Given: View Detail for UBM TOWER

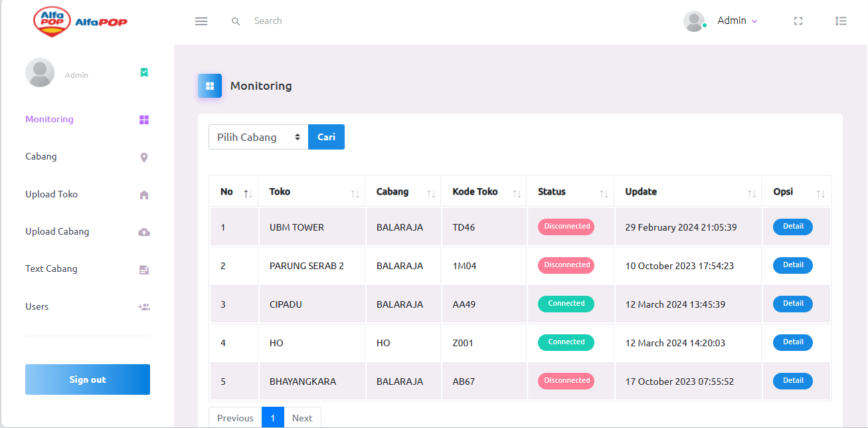Looking at the screenshot, I should coord(793,227).
